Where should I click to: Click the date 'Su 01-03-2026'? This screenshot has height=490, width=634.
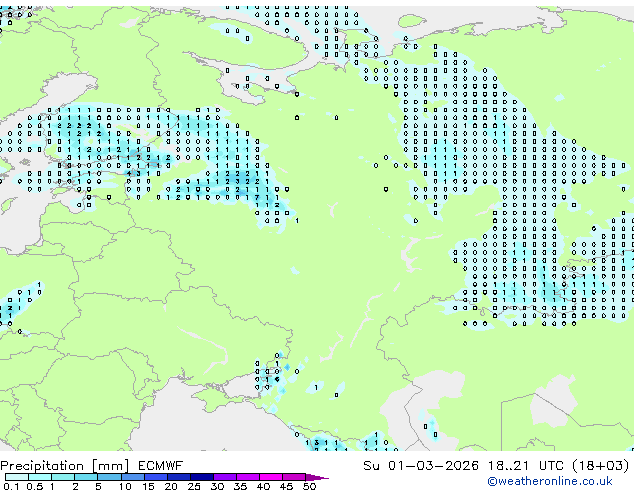421,466
